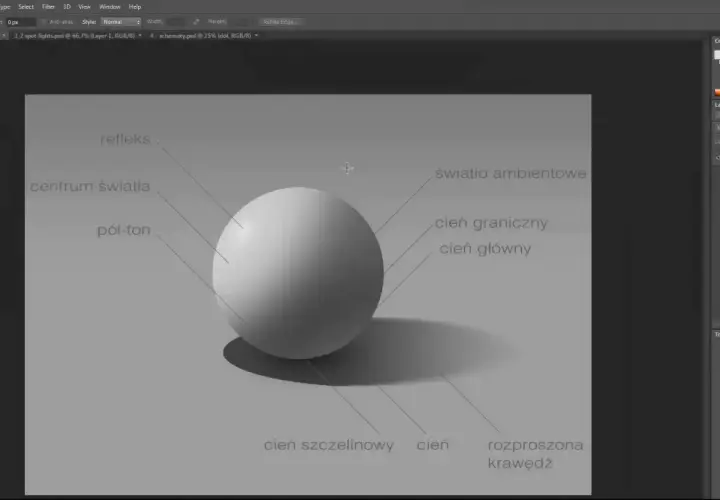Click the 'pół-ton' label on canvas
The height and width of the screenshot is (500, 720).
(124, 230)
